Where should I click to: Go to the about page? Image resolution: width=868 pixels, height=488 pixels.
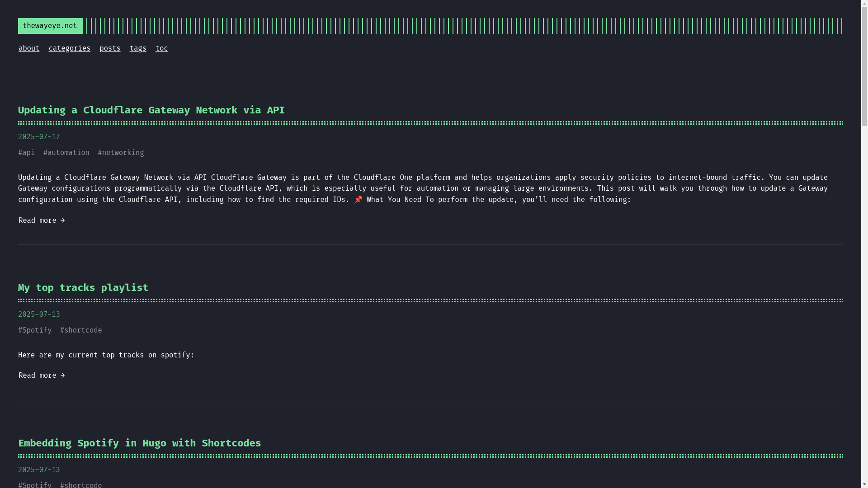click(29, 48)
